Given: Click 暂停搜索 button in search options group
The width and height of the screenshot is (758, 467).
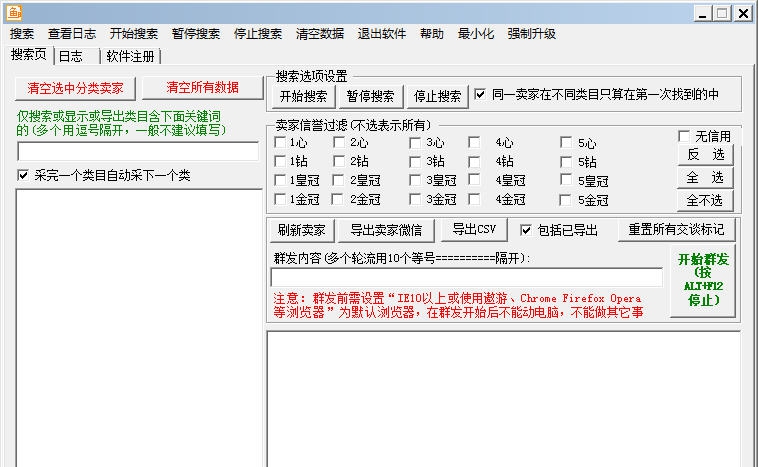Looking at the screenshot, I should pos(370,96).
